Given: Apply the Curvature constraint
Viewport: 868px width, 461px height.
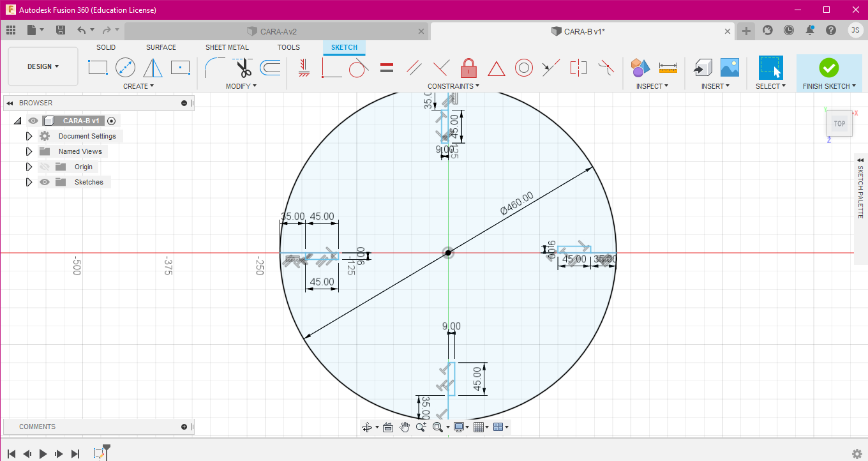Looking at the screenshot, I should 606,67.
